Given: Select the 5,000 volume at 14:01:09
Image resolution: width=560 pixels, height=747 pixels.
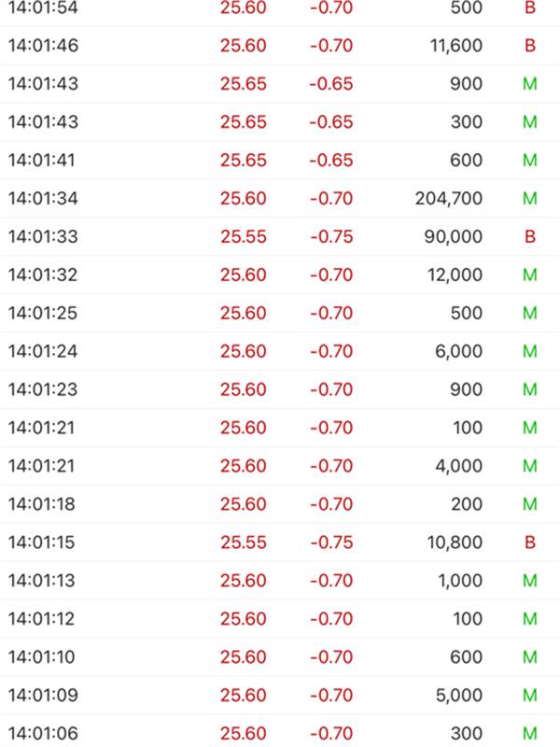Looking at the screenshot, I should pyautogui.click(x=458, y=696).
